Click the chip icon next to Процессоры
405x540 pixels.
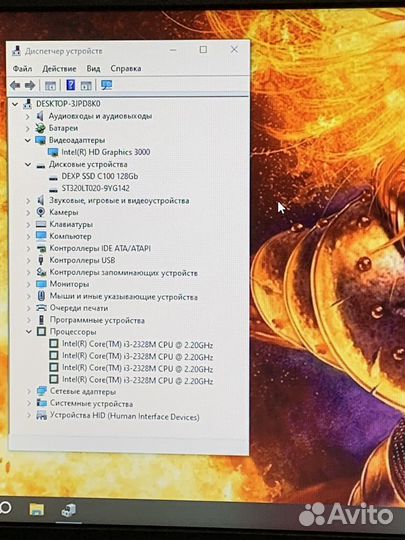(41, 332)
